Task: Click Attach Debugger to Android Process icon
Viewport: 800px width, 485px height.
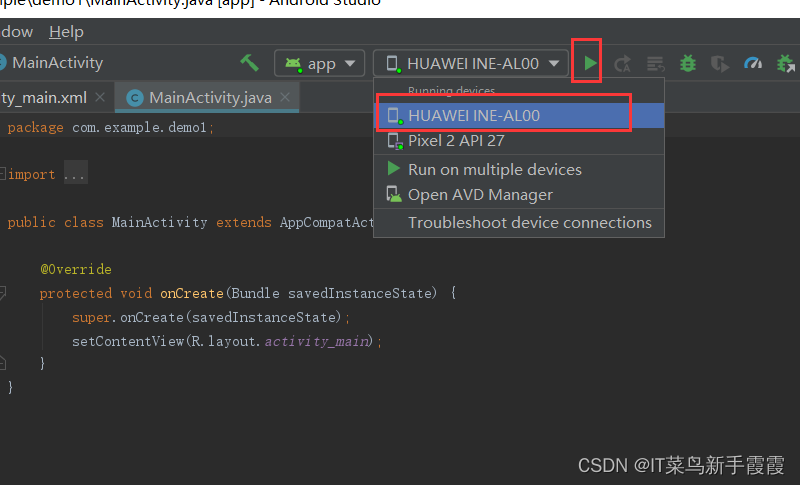Action: click(x=786, y=64)
